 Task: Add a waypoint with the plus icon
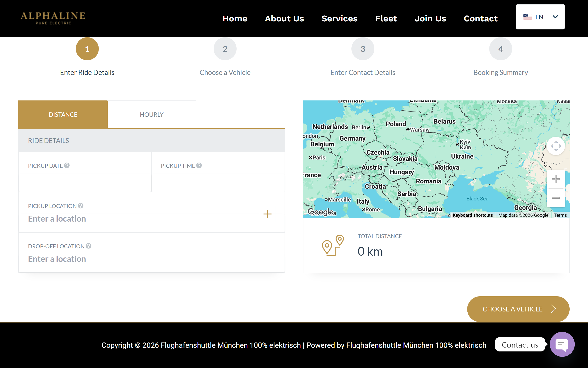click(x=267, y=214)
